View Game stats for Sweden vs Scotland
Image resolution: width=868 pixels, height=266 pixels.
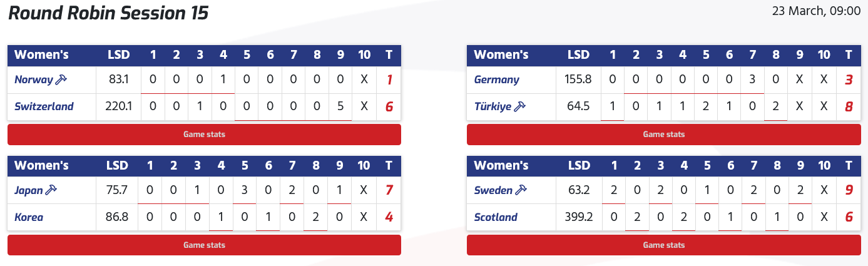(663, 245)
